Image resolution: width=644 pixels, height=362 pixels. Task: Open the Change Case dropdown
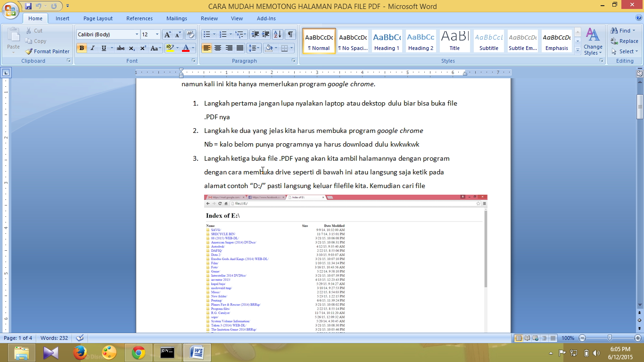[156, 48]
